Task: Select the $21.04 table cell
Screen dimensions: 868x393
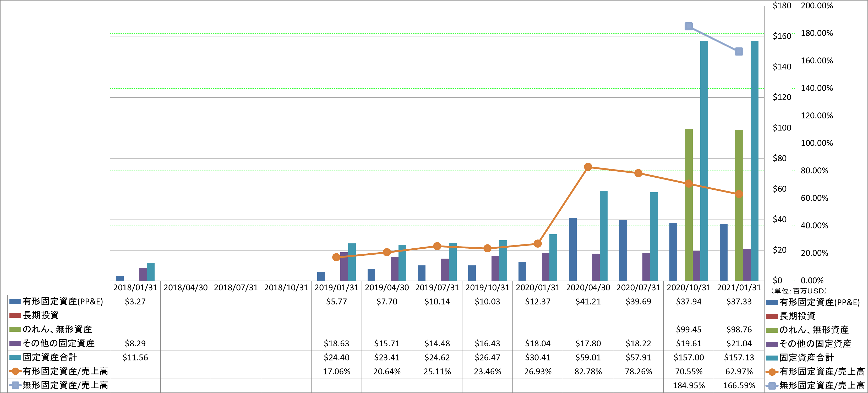Action: click(739, 343)
